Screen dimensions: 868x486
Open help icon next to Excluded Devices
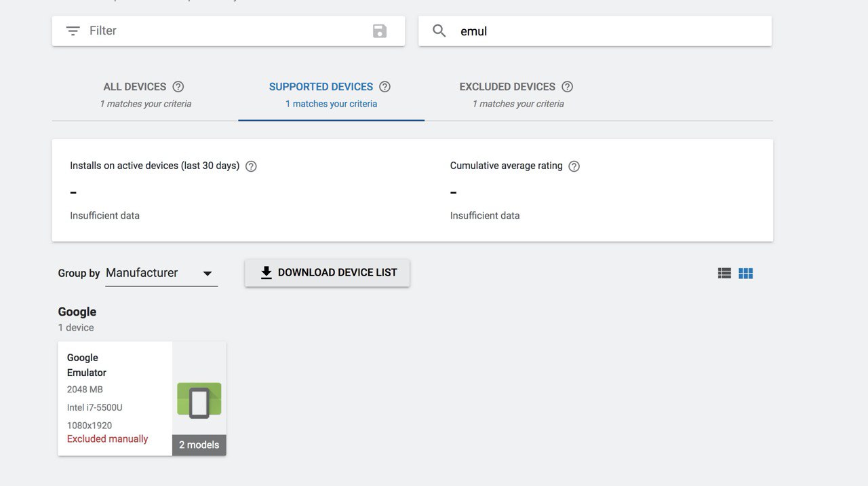568,87
